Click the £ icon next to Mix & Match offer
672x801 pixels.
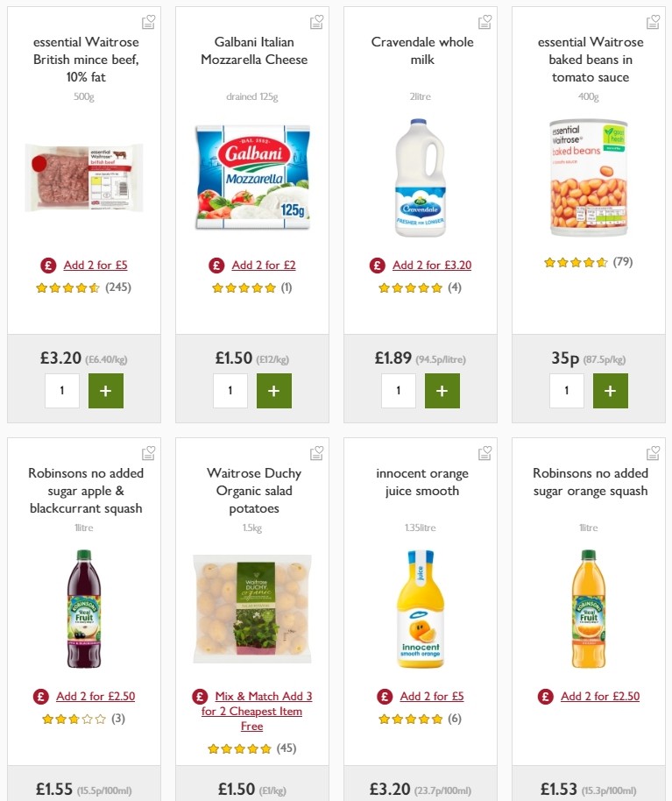pos(199,697)
